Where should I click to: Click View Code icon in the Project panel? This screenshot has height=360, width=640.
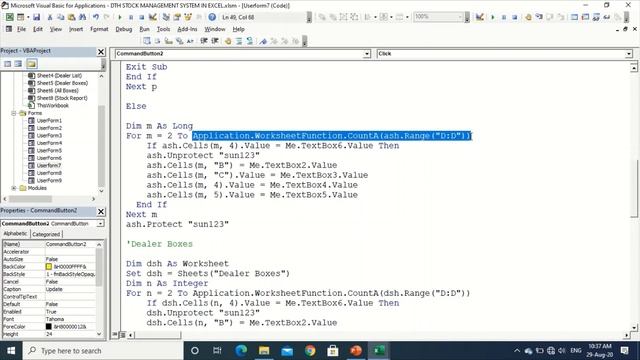click(x=7, y=64)
